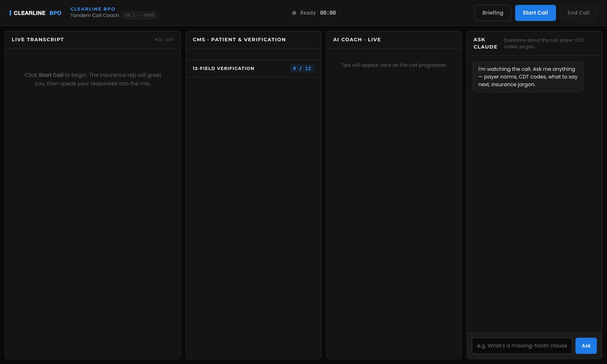Click the AI Coach Live panel header
Image resolution: width=607 pixels, height=364 pixels.
click(357, 39)
